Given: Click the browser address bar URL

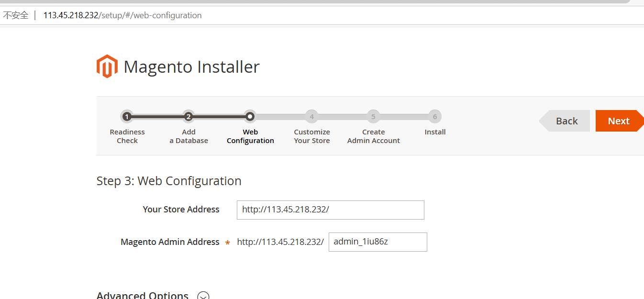Looking at the screenshot, I should point(122,15).
